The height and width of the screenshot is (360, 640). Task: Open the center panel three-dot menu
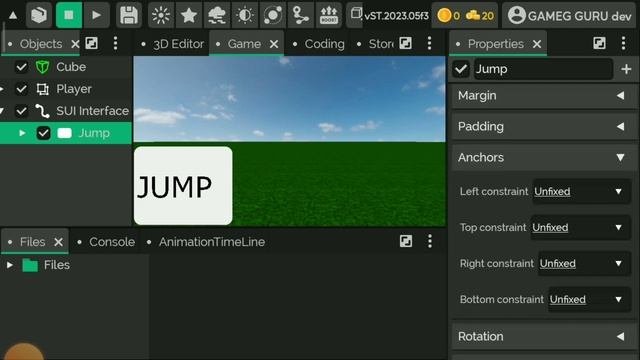coord(429,43)
